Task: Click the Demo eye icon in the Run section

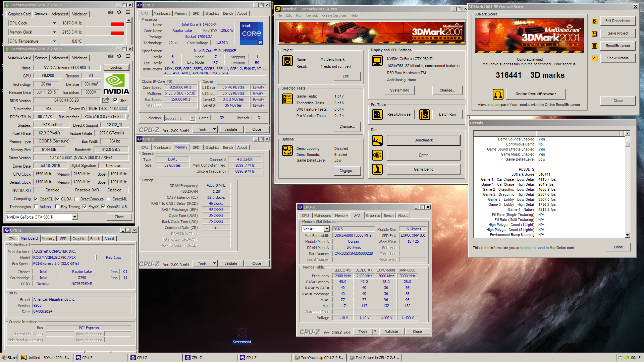Action: (x=377, y=155)
